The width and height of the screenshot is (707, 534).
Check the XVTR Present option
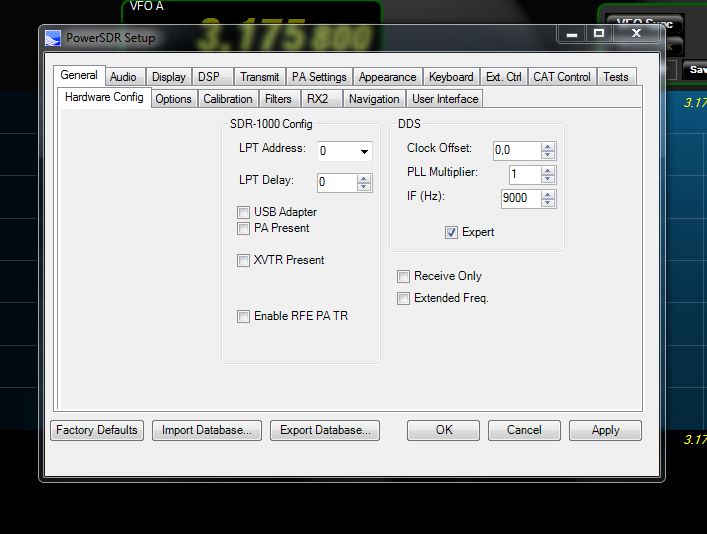[243, 260]
